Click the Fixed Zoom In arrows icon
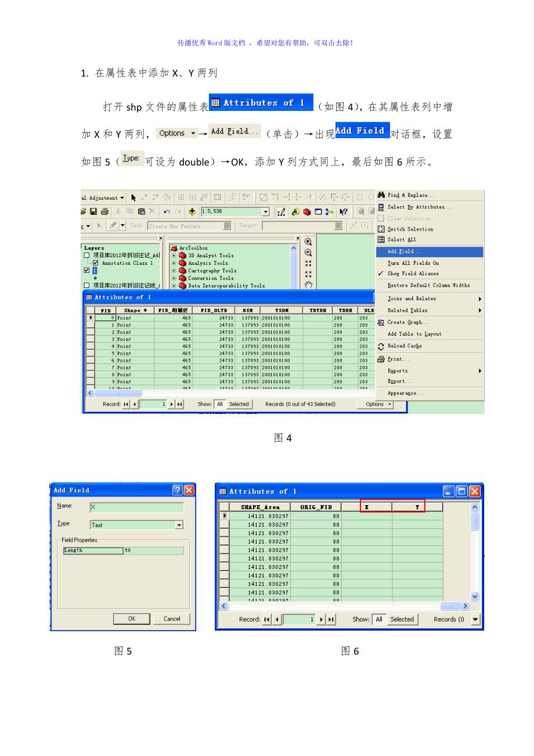 [308, 263]
